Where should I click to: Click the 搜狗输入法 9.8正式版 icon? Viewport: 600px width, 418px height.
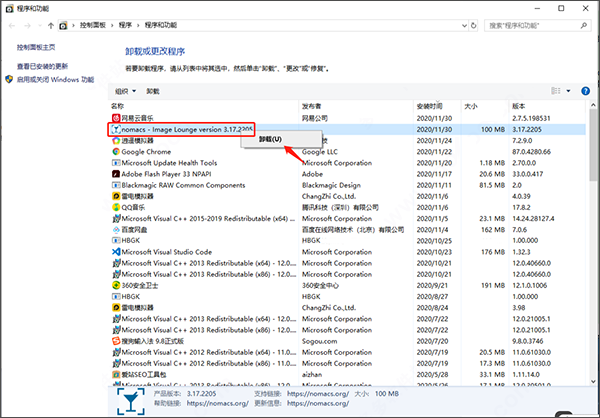pos(116,341)
